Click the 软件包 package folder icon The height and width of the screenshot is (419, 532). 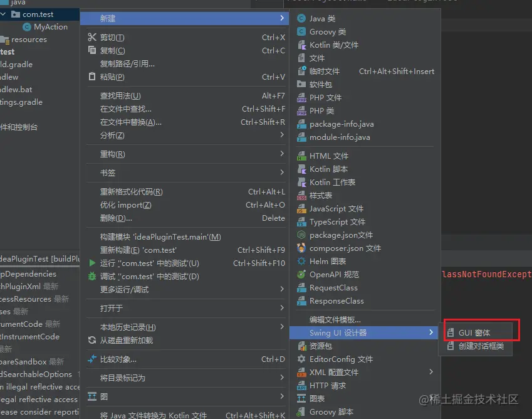tap(301, 84)
